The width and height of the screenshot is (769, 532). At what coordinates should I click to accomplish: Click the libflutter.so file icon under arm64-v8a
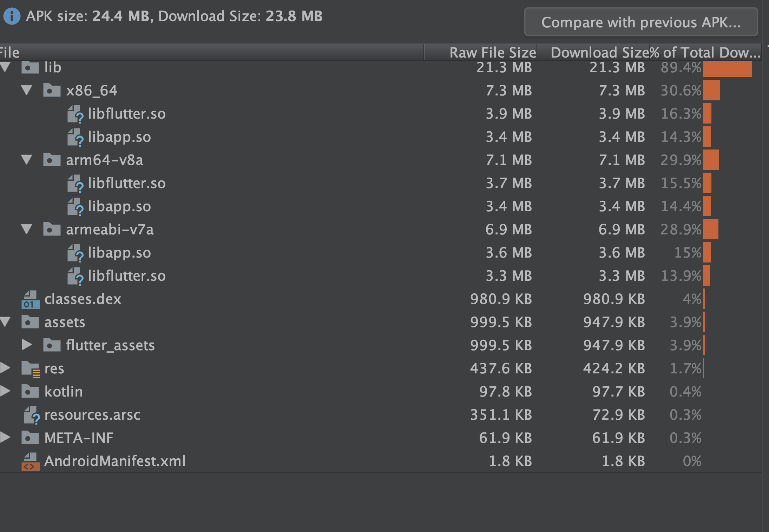click(75, 184)
